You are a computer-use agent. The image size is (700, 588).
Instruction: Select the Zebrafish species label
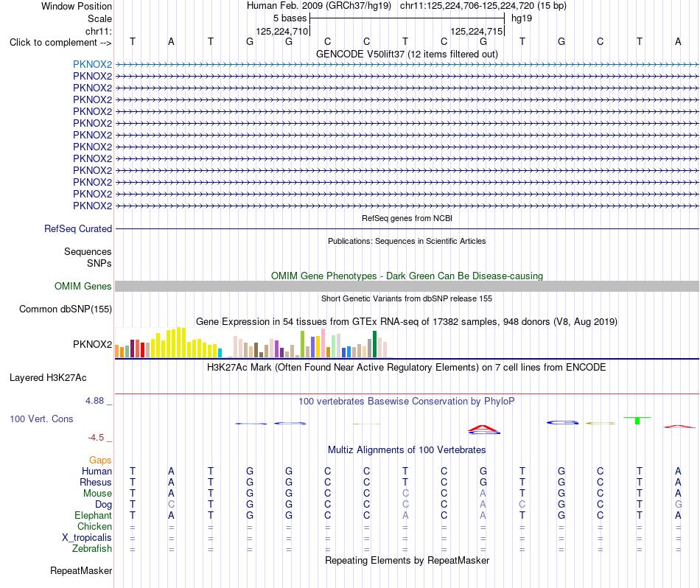(92, 548)
